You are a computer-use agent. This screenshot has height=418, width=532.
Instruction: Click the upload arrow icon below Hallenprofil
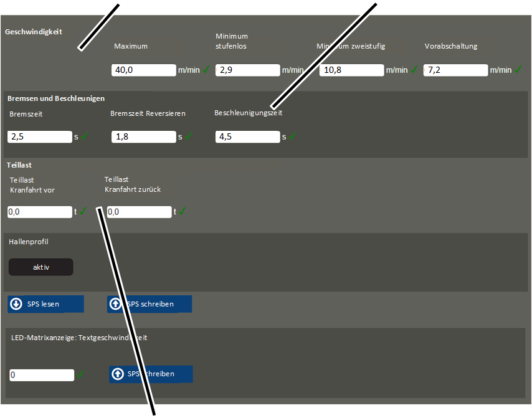point(116,304)
